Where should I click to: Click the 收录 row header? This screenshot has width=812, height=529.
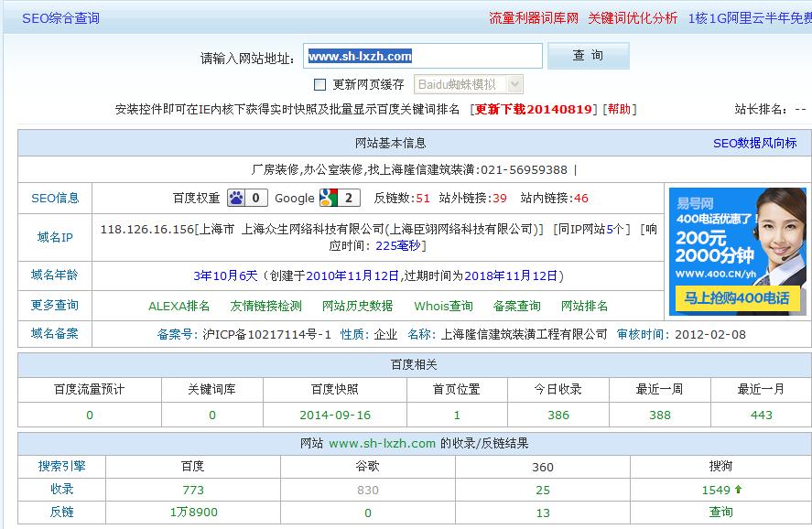[x=61, y=489]
